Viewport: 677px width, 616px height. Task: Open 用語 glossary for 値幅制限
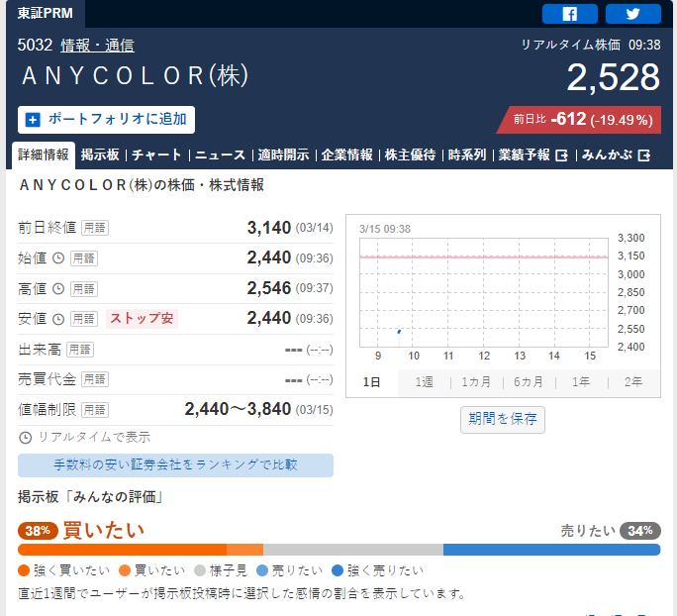pyautogui.click(x=95, y=410)
